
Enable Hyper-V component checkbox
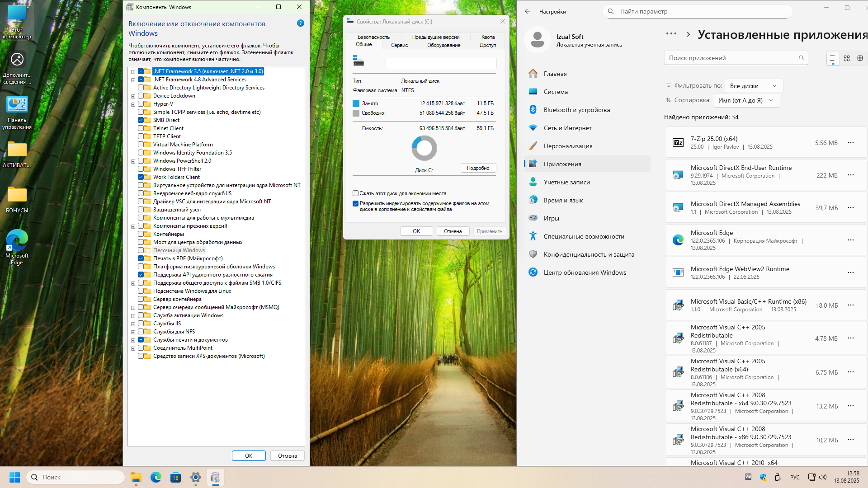(x=141, y=104)
